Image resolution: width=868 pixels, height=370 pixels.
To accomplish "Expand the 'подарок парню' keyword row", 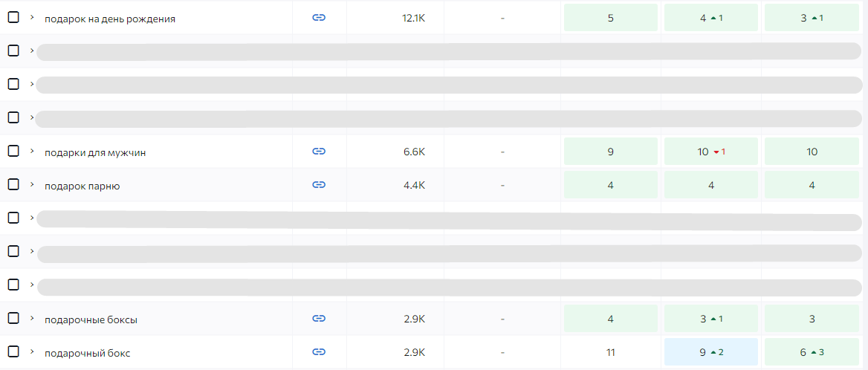I will point(32,185).
